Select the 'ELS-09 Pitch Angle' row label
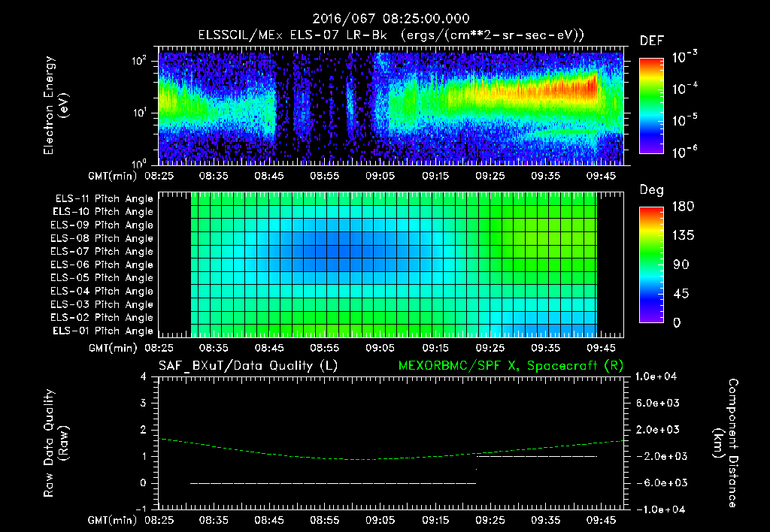Viewport: 770px width, 532px height. (102, 225)
